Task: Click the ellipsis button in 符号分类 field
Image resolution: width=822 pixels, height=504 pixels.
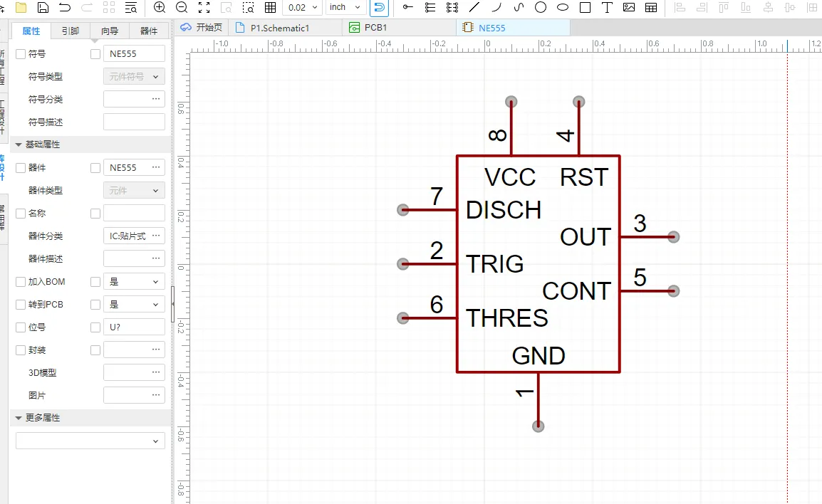Action: tap(156, 99)
